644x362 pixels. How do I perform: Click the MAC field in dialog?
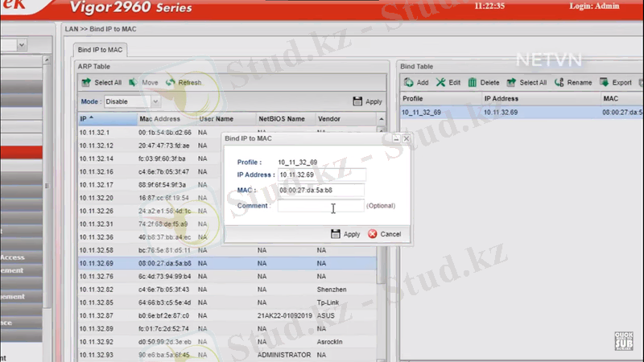pos(320,190)
